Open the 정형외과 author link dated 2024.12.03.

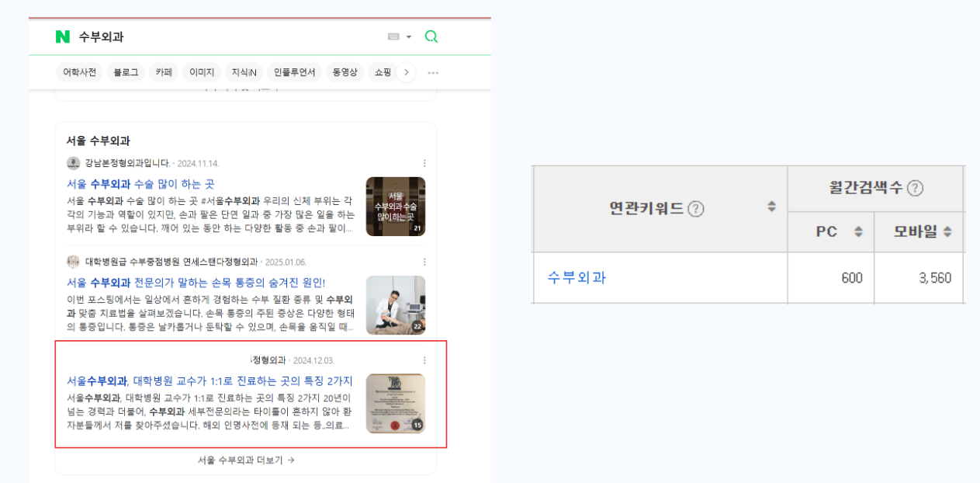[268, 360]
